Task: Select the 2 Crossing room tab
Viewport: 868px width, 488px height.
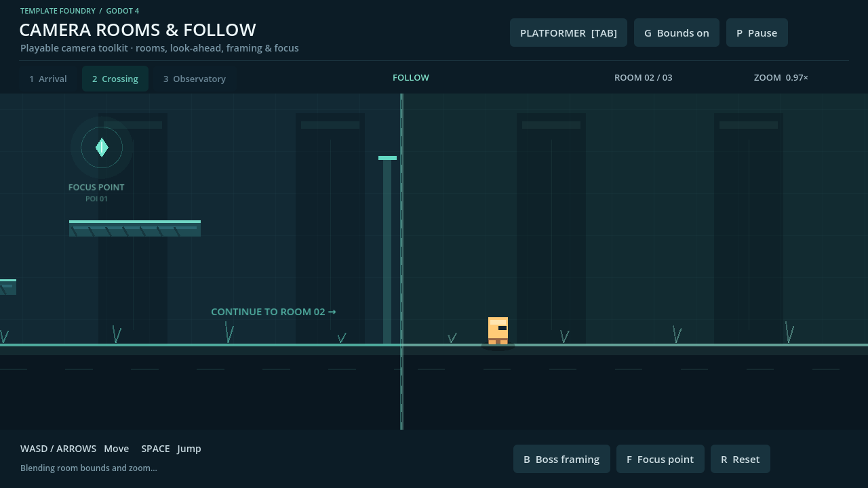Action: tap(115, 79)
